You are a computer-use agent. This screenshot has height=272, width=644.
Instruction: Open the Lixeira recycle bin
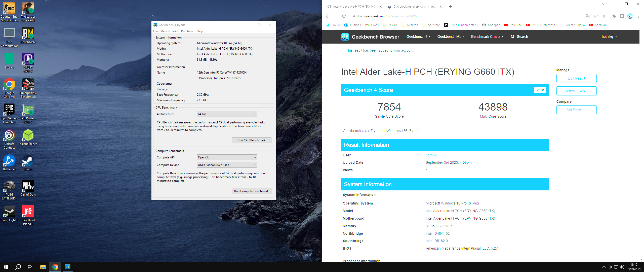tap(9, 61)
